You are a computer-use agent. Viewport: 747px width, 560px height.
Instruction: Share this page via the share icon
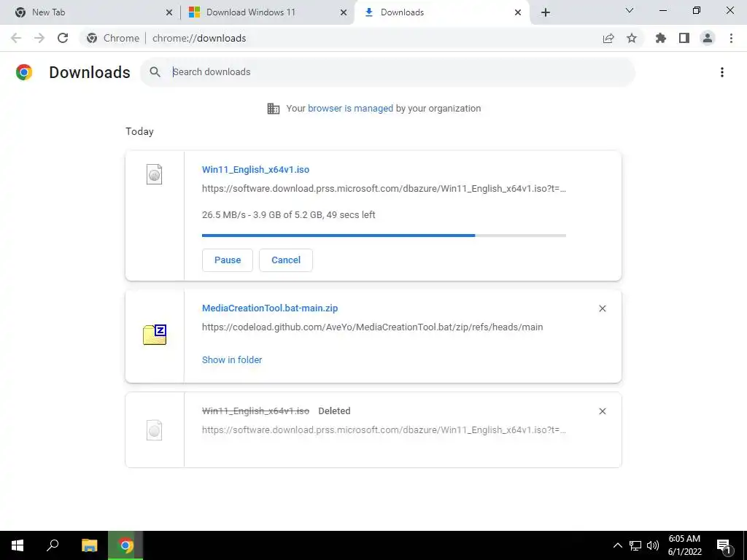[608, 38]
